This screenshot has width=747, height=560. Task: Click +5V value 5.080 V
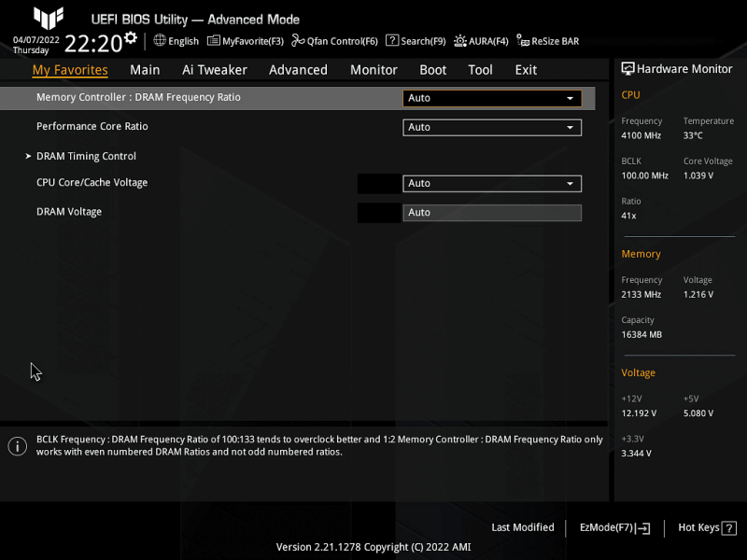coord(698,413)
